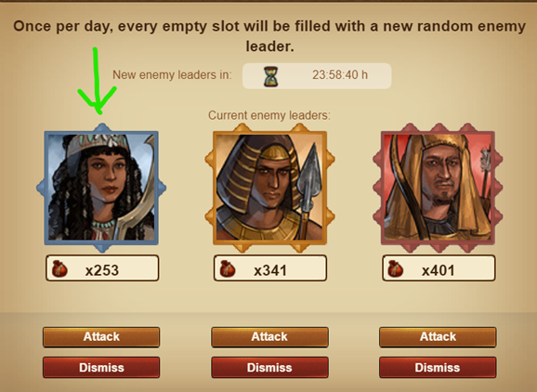Click the 'New enemy leaders in' label

pos(172,74)
